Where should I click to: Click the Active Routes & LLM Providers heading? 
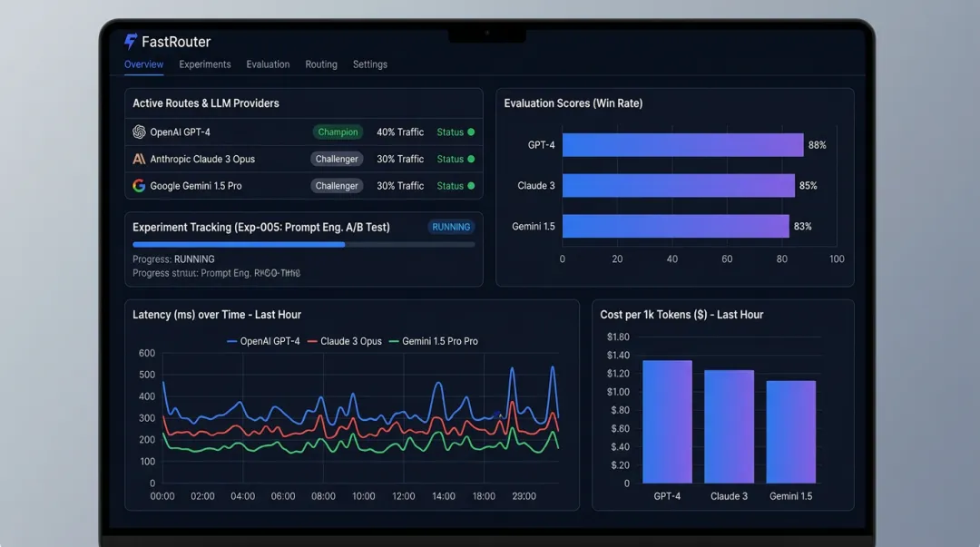[x=206, y=103]
